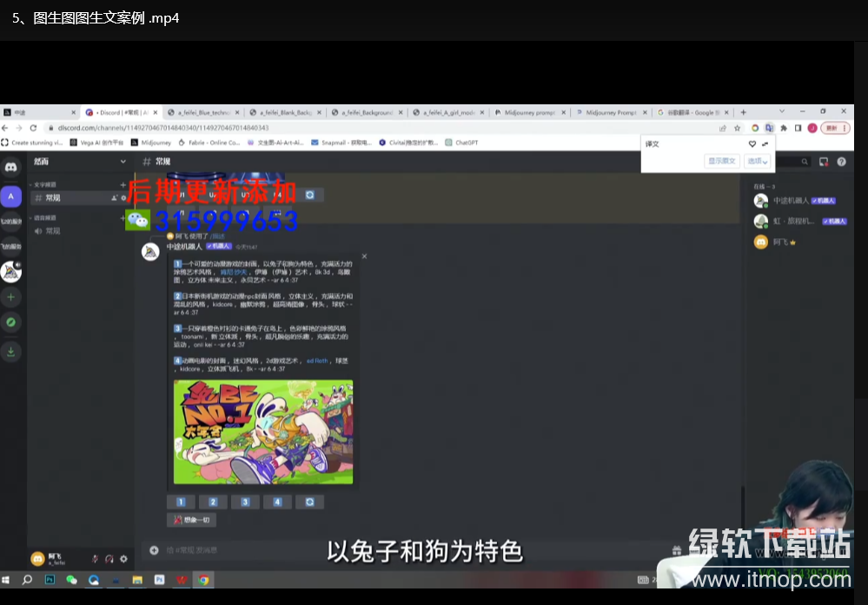868x605 pixels.
Task: Open Discord direct messages home icon
Action: [10, 167]
